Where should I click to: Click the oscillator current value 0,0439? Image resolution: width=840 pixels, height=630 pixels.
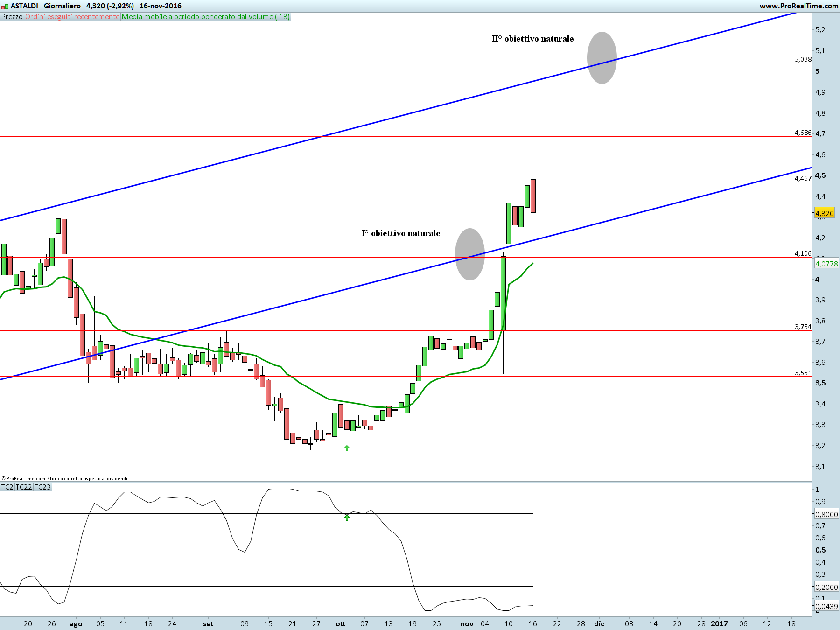[826, 606]
